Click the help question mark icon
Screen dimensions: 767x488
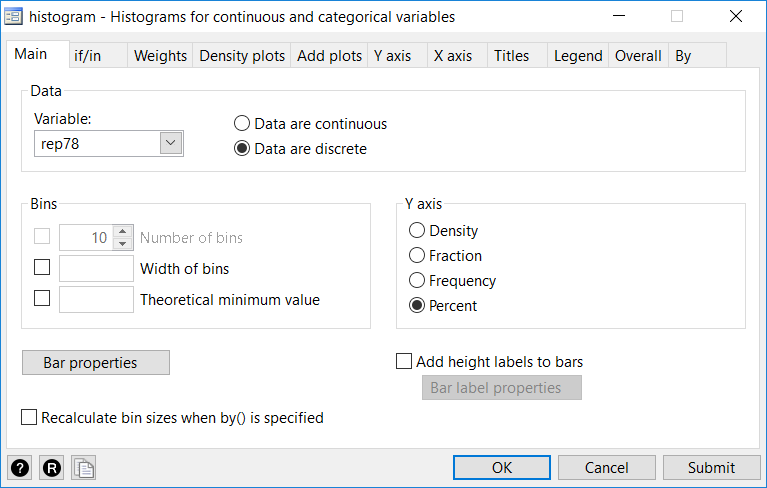(x=20, y=468)
